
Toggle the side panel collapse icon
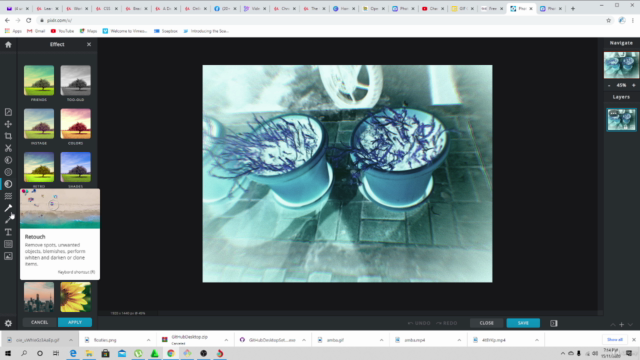554,323
